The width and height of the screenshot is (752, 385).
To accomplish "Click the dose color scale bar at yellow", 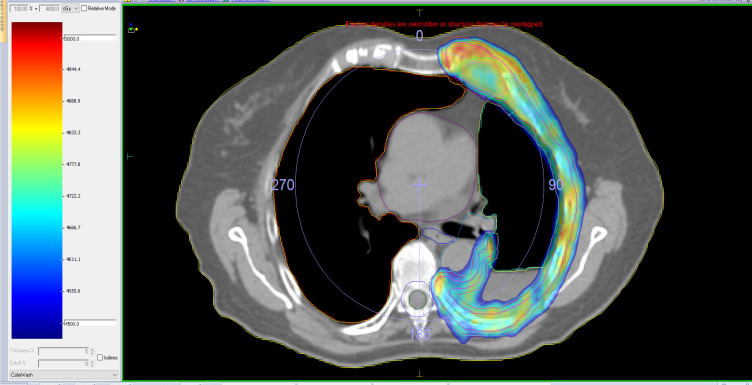I will point(37,126).
